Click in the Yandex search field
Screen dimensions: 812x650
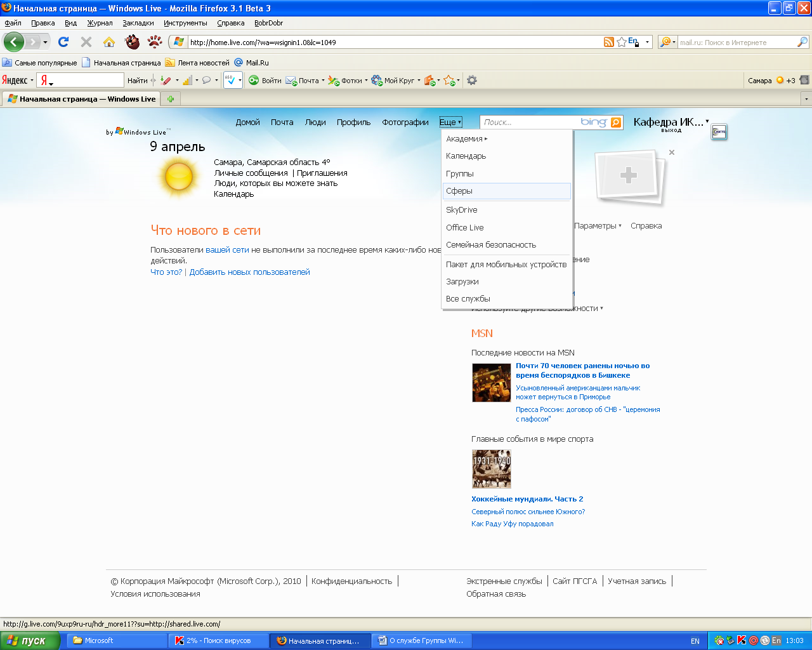81,80
